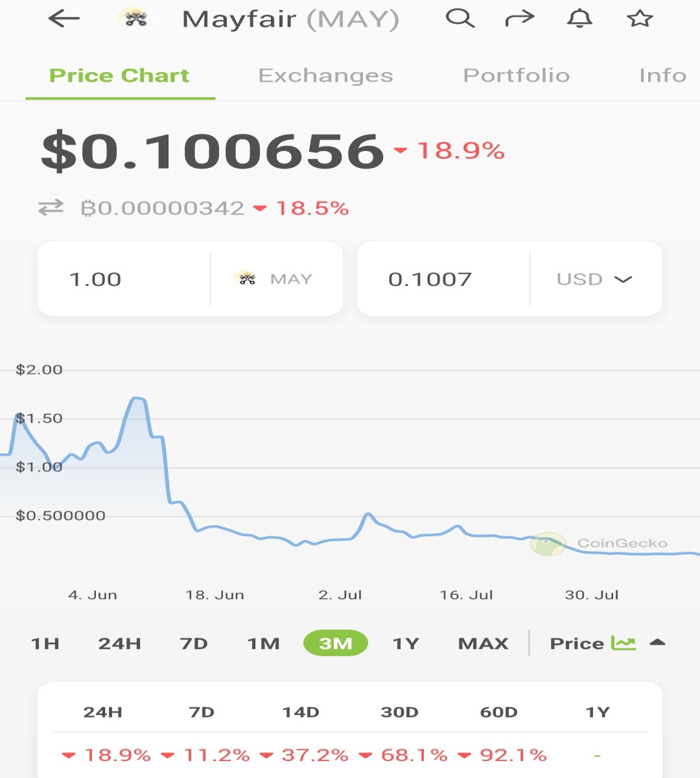
Task: Tap the share arrow icon
Action: tap(520, 18)
